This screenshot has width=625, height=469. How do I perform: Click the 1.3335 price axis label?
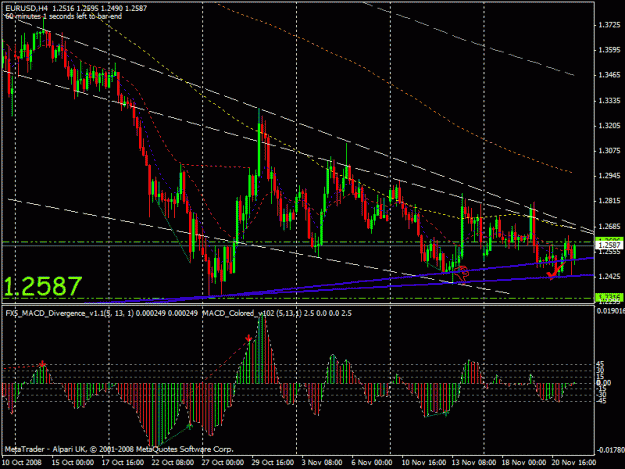pyautogui.click(x=609, y=100)
